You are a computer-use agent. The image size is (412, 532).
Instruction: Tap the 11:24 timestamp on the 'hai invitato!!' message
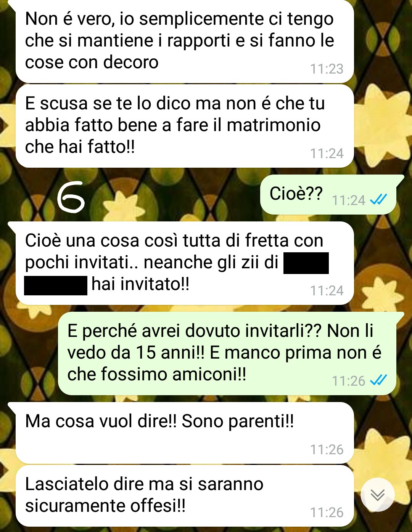click(x=327, y=291)
